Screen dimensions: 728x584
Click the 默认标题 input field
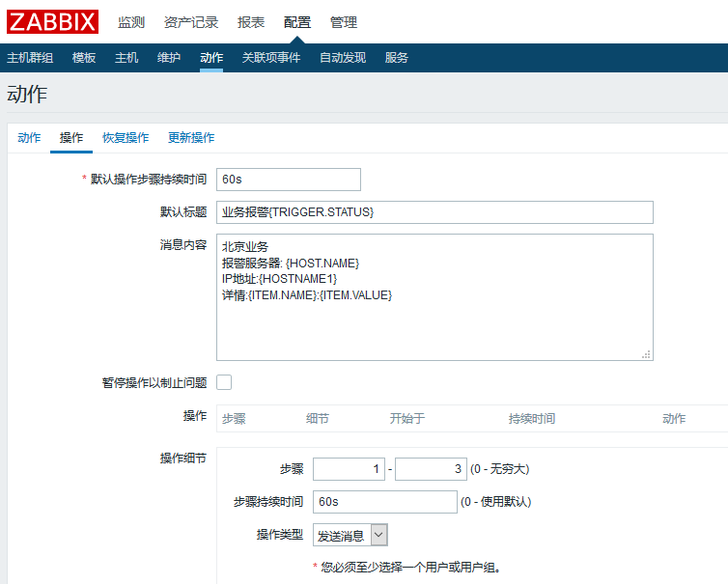[x=434, y=212]
